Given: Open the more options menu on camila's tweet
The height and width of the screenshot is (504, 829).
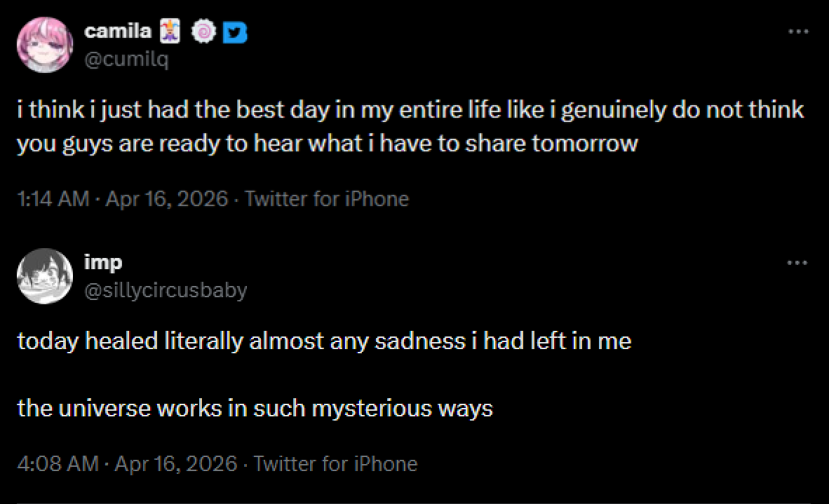Looking at the screenshot, I should tap(796, 32).
